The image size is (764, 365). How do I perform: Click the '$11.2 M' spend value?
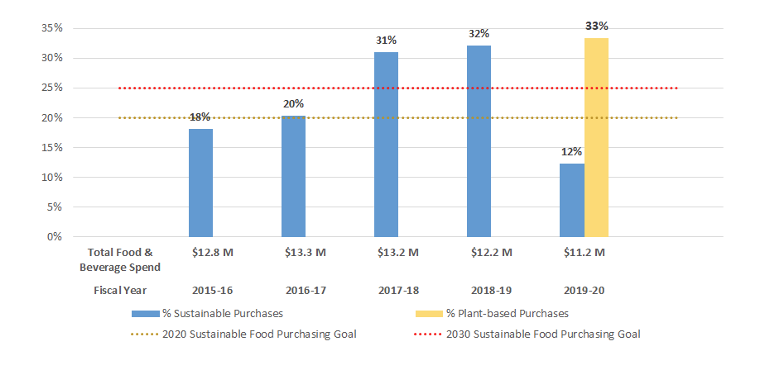coord(583,252)
